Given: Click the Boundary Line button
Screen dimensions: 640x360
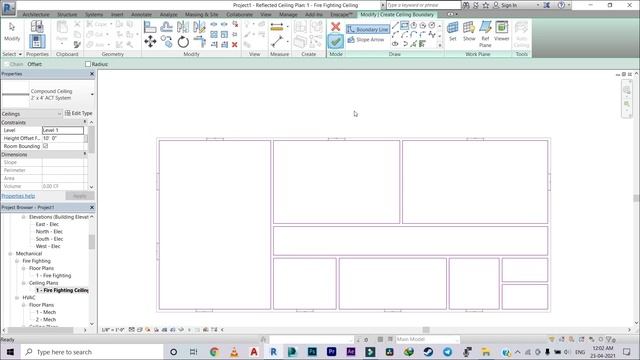Looking at the screenshot, I should (x=368, y=29).
